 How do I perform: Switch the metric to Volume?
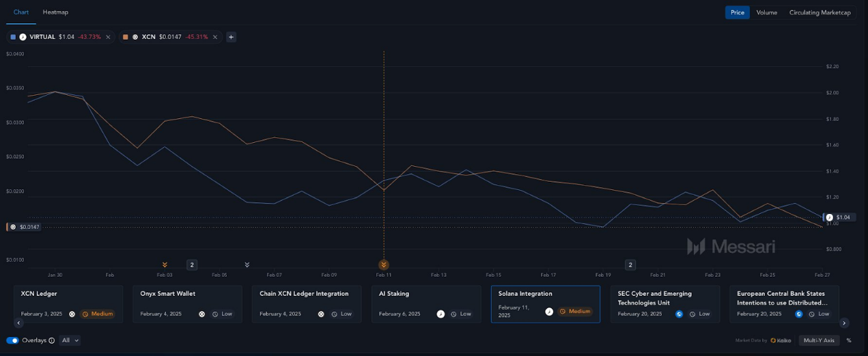(x=766, y=12)
